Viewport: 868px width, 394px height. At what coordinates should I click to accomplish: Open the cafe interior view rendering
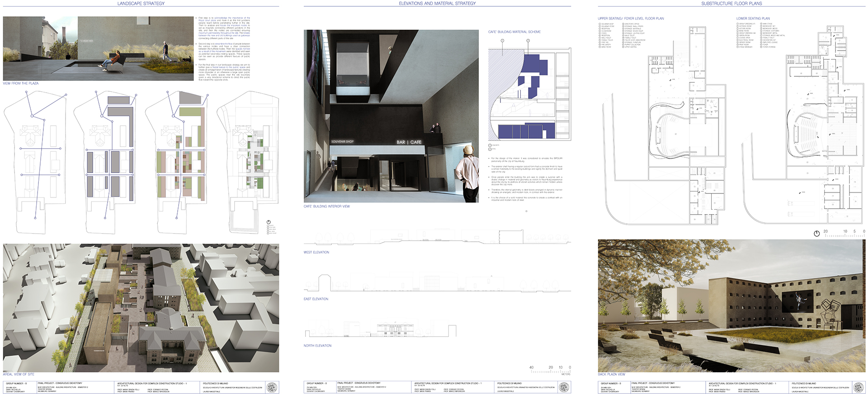pyautogui.click(x=391, y=116)
